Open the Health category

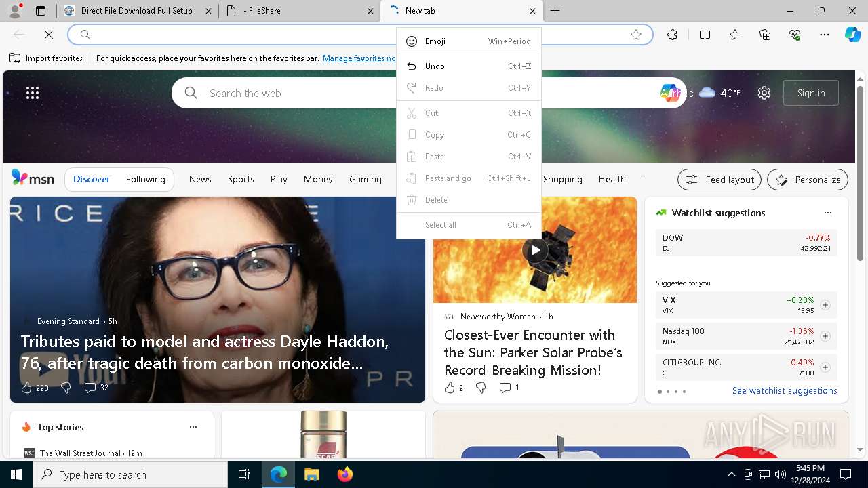coord(612,179)
